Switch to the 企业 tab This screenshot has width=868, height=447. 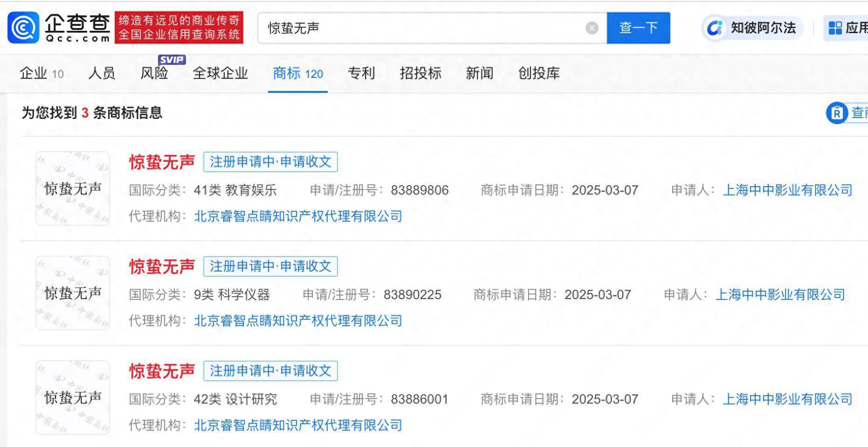(x=41, y=73)
